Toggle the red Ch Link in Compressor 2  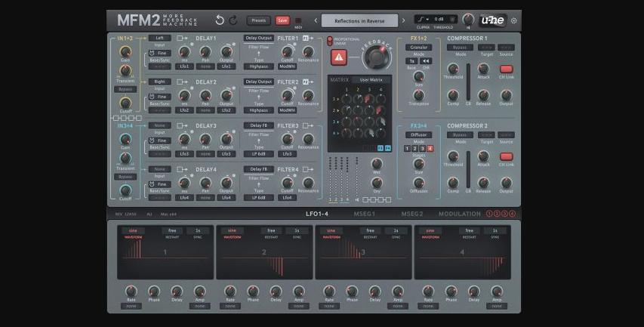[x=506, y=156]
